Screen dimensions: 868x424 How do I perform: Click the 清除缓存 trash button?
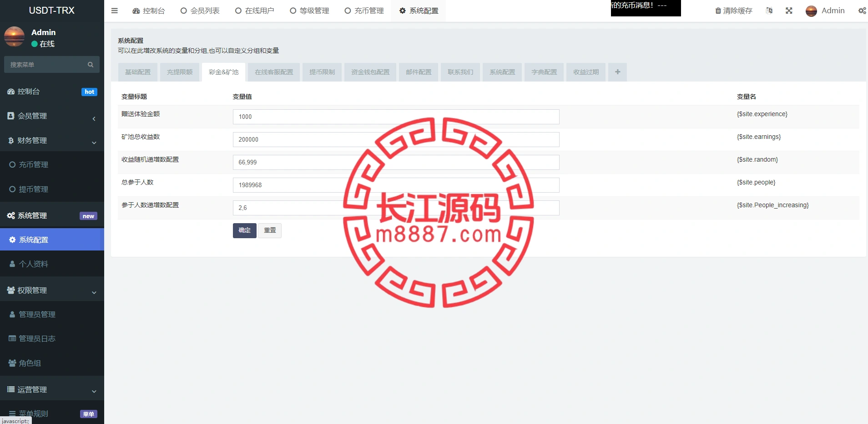[734, 10]
